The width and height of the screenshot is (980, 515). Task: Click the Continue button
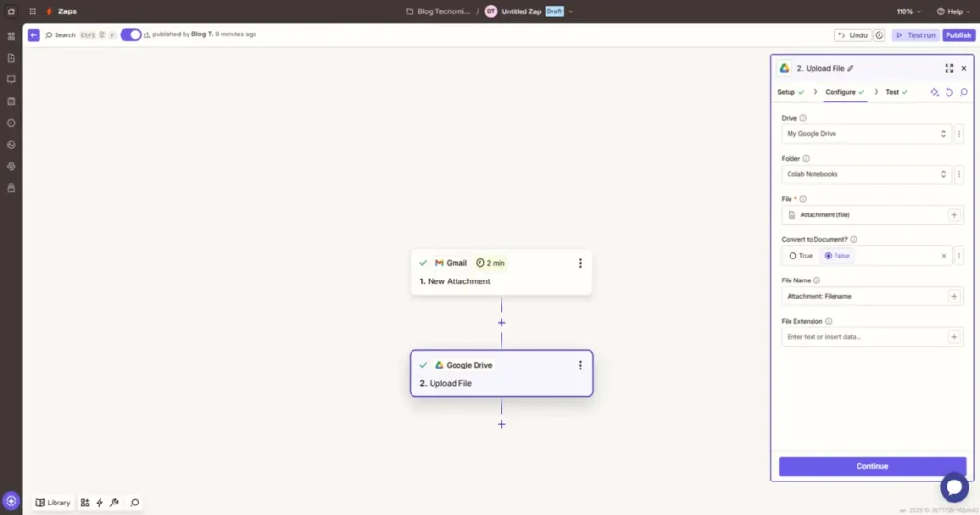click(872, 466)
